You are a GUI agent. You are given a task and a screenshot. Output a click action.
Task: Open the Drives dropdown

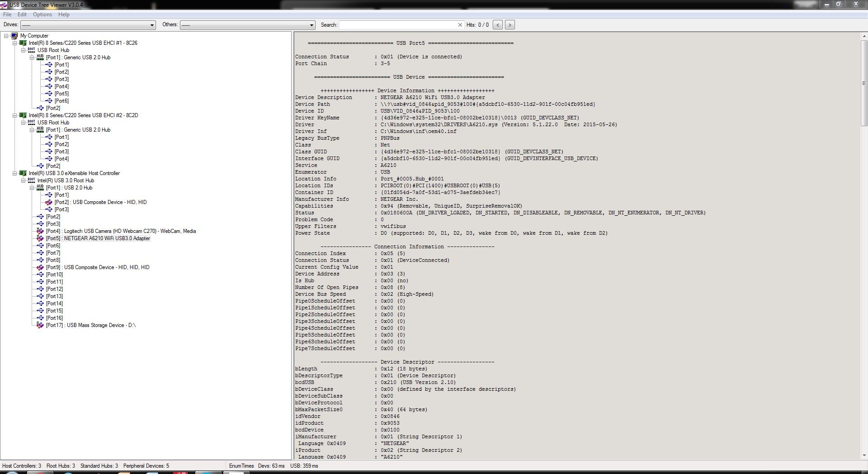pos(88,25)
